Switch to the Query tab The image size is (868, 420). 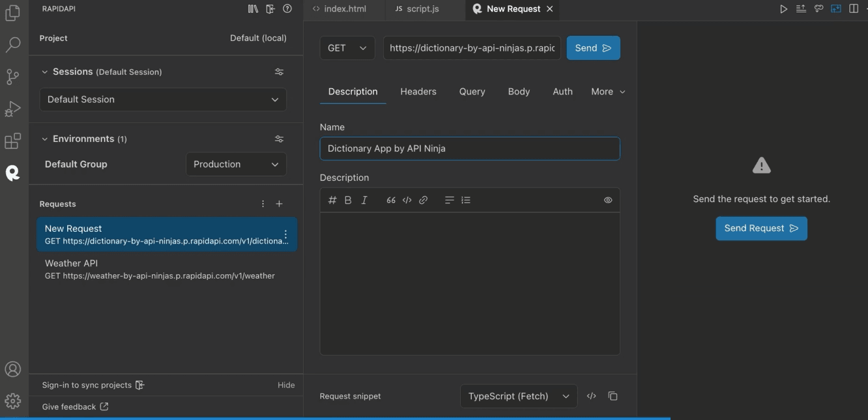coord(472,92)
